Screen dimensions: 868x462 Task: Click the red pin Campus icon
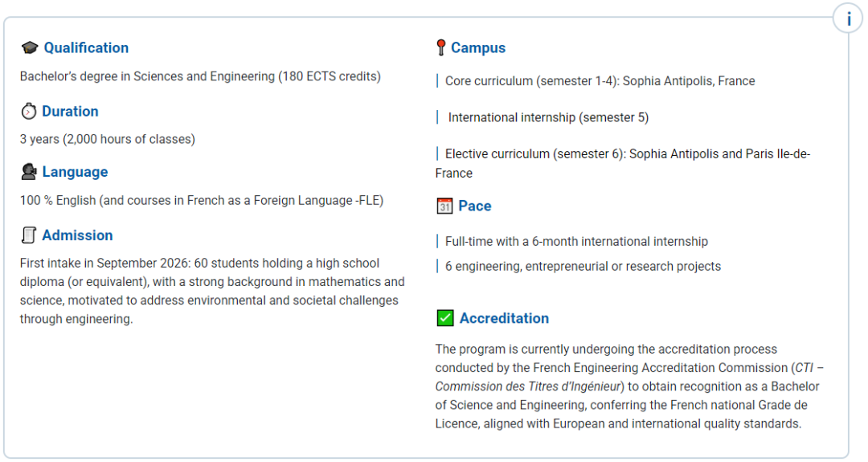tap(440, 48)
